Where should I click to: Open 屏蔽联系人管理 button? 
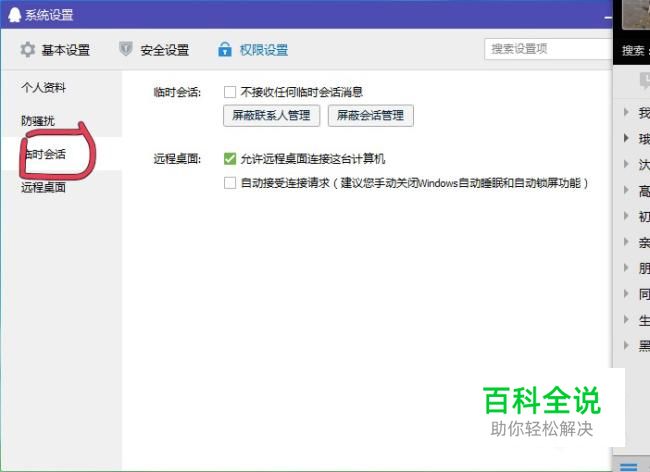point(271,115)
